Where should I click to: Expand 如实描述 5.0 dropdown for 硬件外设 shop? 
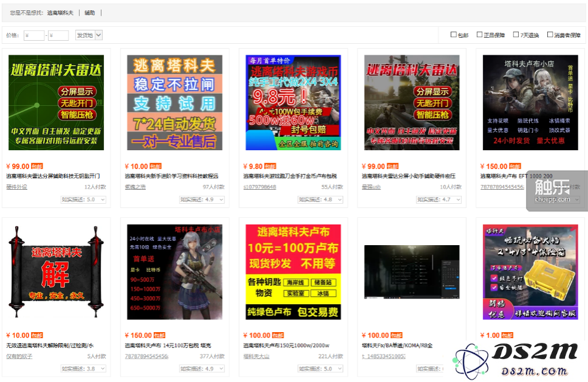click(83, 200)
